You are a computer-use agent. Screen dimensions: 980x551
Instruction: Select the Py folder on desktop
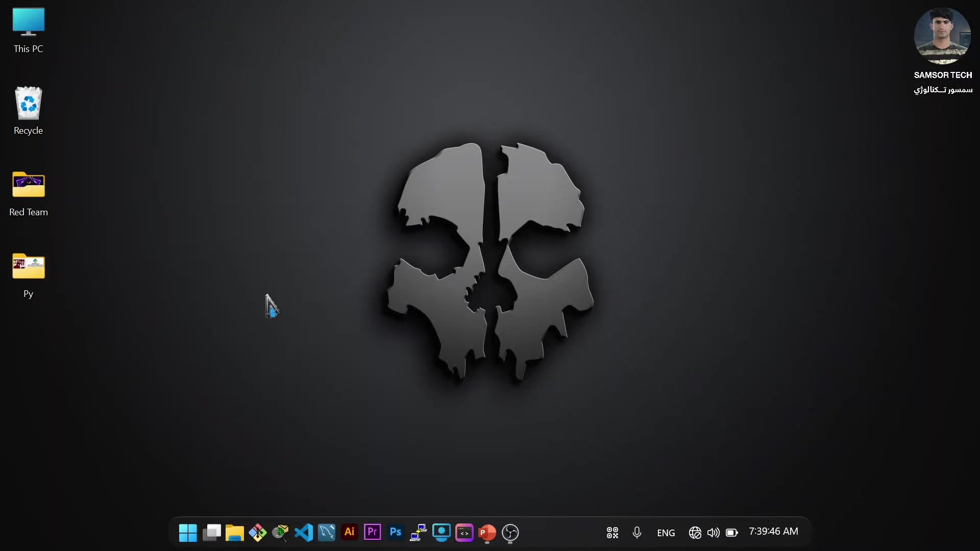29,275
